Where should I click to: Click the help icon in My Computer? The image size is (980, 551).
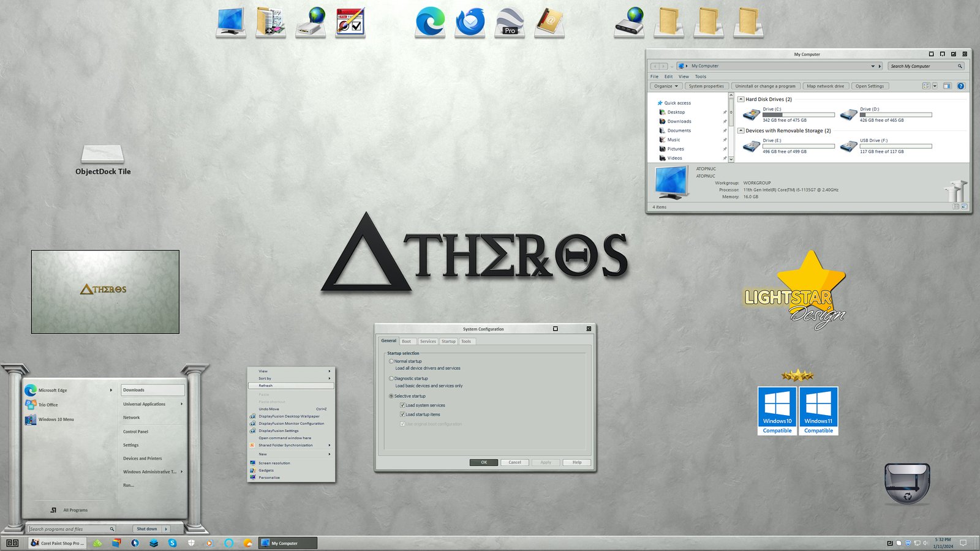click(x=960, y=86)
